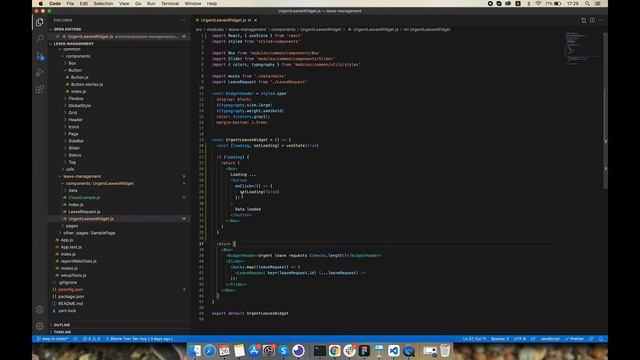Open the Accounts icon in the activity bar
Screen dimensions: 640x360
pos(40,309)
